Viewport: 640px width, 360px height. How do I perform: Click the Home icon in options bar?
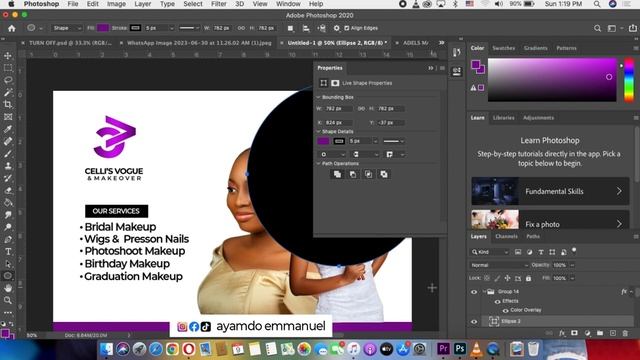tap(11, 28)
